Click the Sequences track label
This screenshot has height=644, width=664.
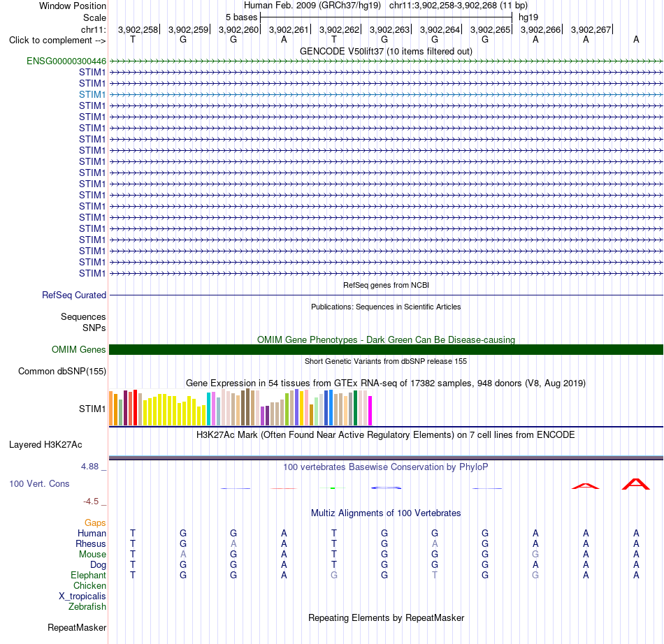click(x=83, y=317)
